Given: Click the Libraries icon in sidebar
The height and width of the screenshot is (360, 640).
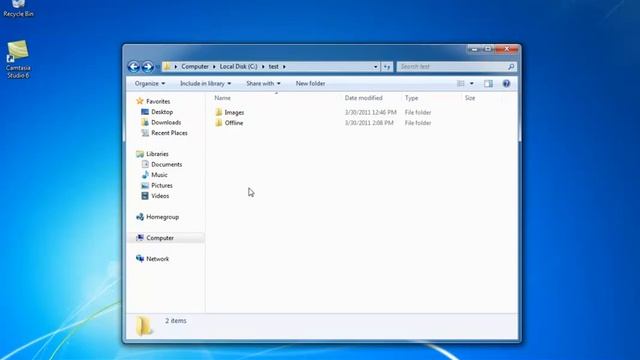Looking at the screenshot, I should (x=140, y=154).
